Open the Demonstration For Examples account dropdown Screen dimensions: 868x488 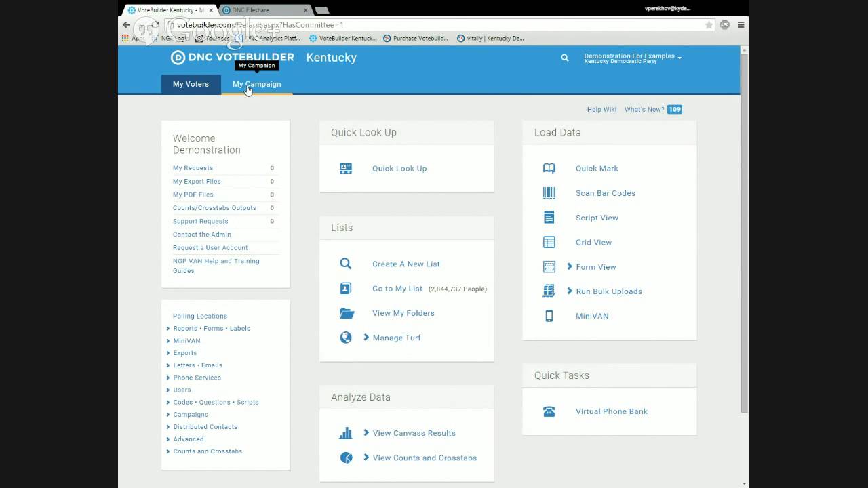[x=633, y=58]
